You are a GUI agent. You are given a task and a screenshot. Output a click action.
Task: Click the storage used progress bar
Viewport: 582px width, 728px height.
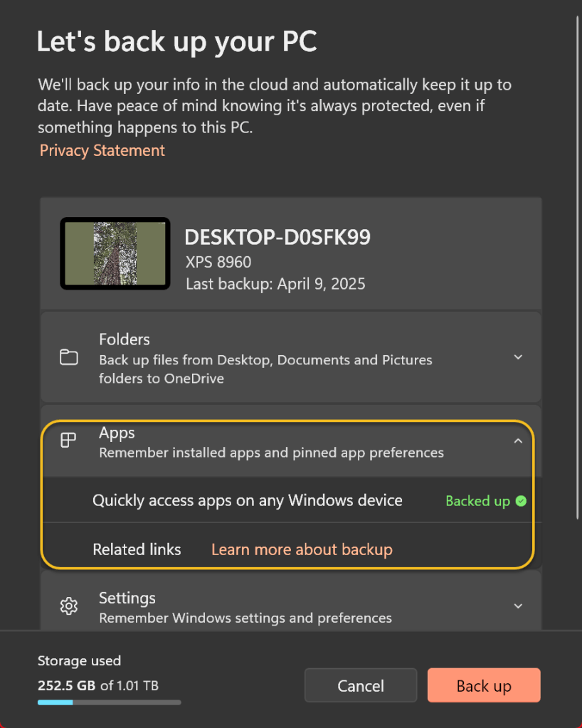[109, 702]
